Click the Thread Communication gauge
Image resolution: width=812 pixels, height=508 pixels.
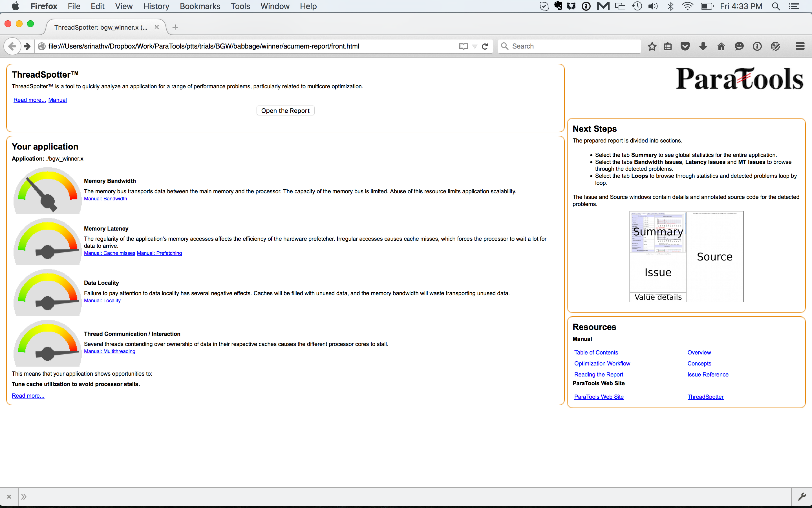[x=47, y=343]
